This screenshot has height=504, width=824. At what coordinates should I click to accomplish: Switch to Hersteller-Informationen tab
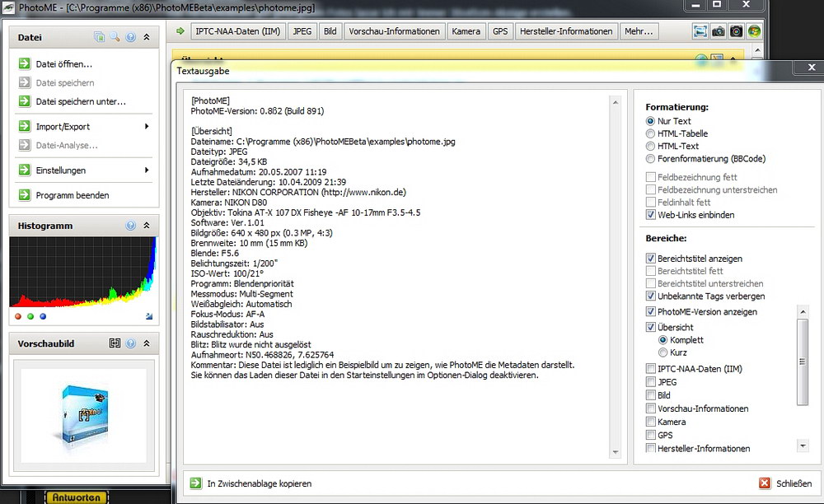pyautogui.click(x=566, y=31)
